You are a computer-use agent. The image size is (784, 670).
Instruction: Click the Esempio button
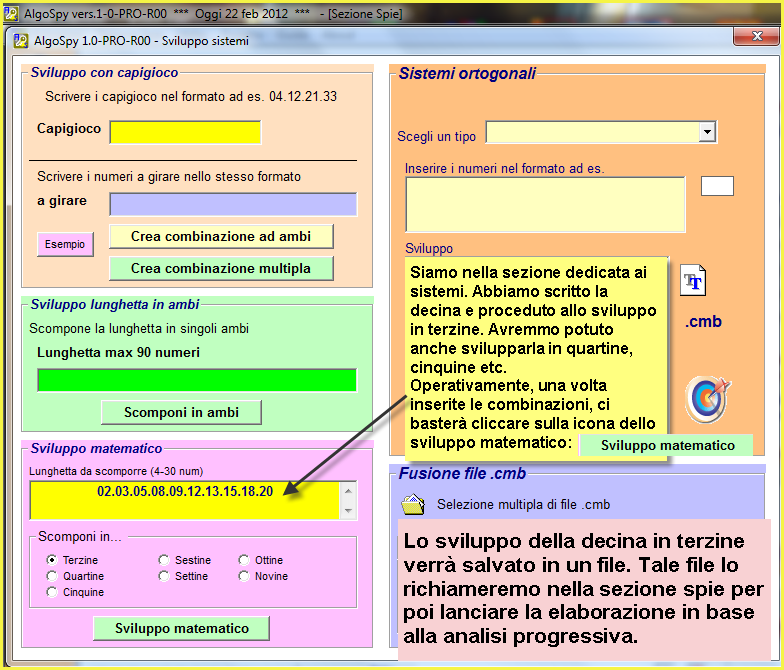pos(65,244)
